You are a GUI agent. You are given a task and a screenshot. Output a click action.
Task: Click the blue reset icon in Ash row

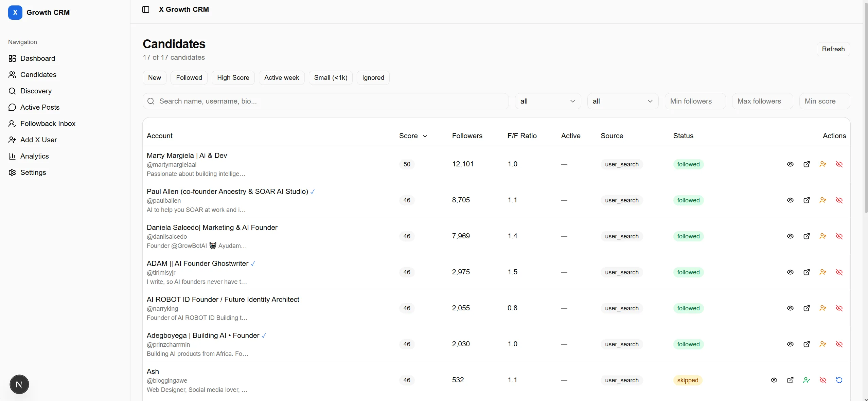pos(839,380)
